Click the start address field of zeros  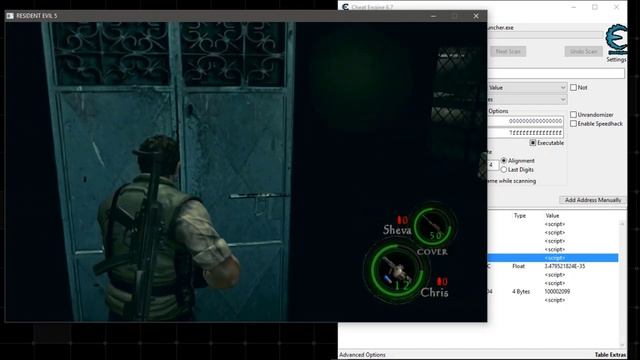[525, 121]
